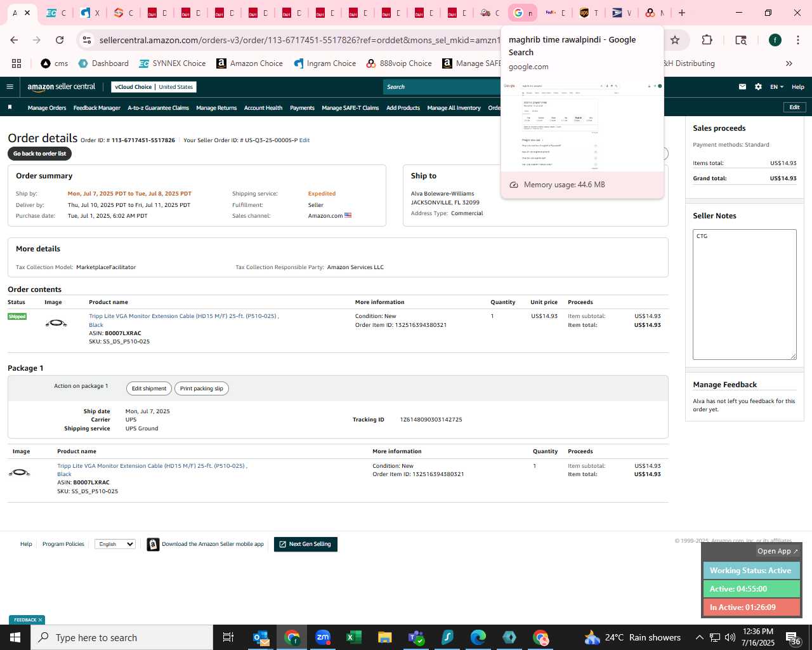Go back to the previous page

(14, 40)
